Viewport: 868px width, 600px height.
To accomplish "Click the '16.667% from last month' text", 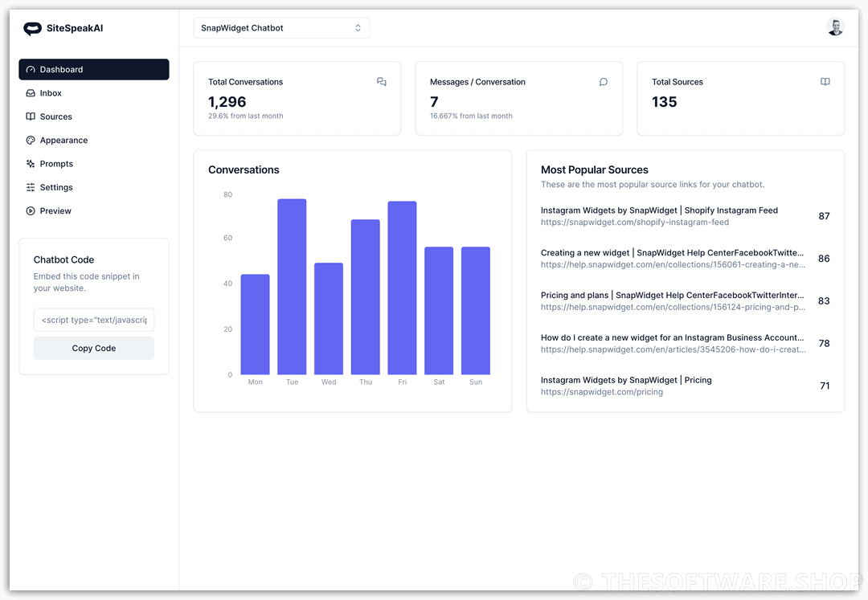I will [x=471, y=116].
